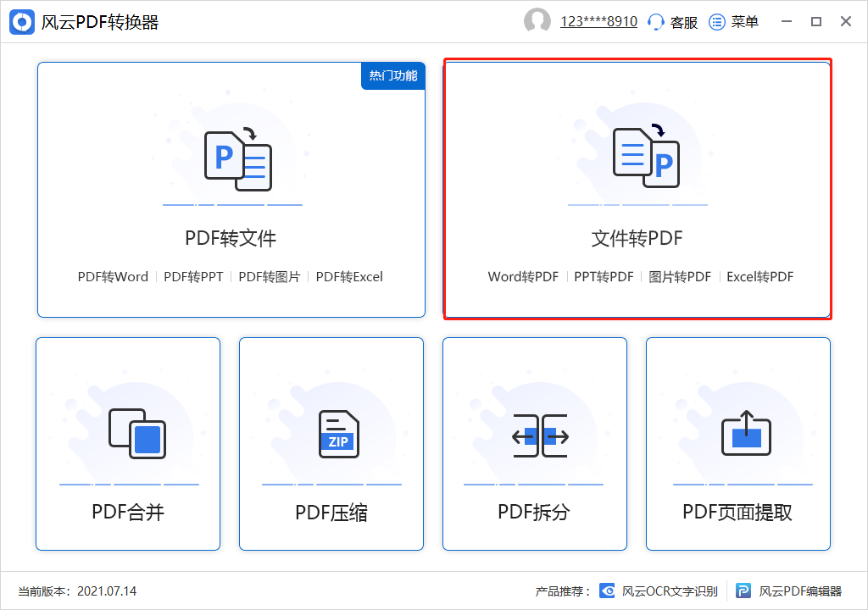Minimize the converter window
868x610 pixels.
coord(787,21)
